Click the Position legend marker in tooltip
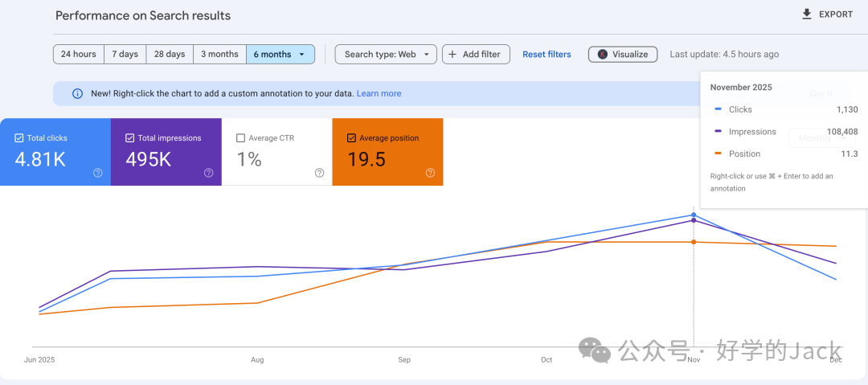Viewport: 868px width, 385px height. click(x=718, y=154)
